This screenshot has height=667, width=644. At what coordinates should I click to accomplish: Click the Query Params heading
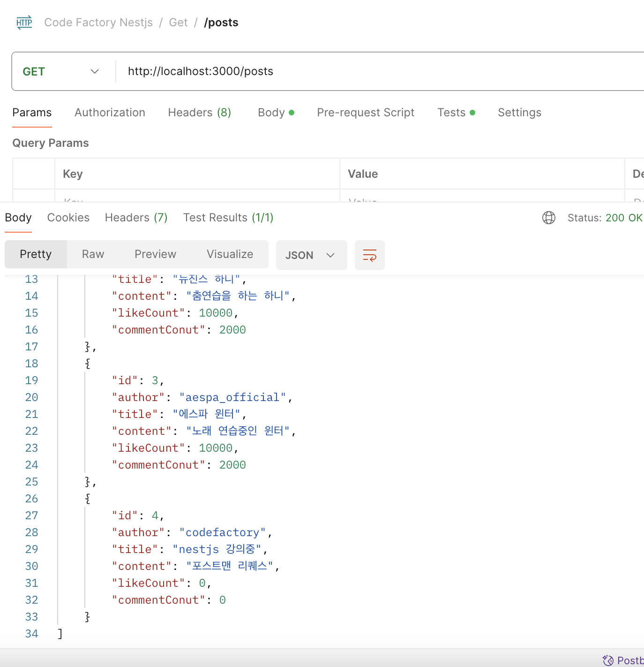(x=51, y=143)
